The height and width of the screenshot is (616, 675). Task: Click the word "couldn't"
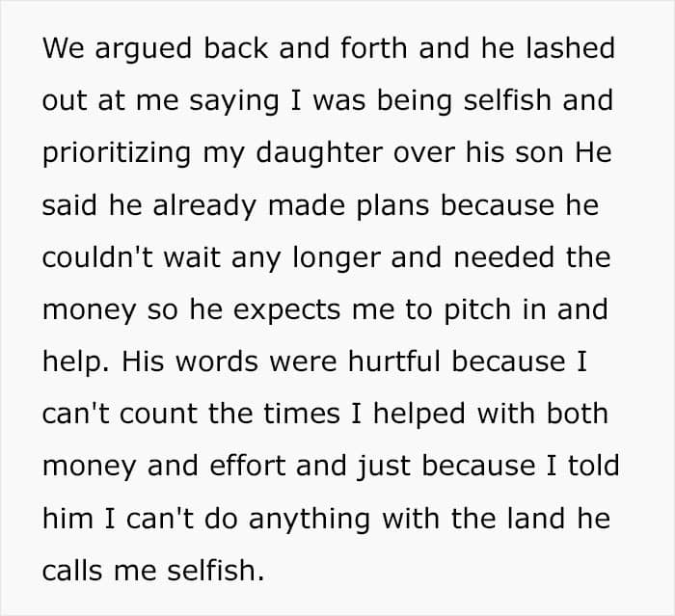(x=97, y=257)
